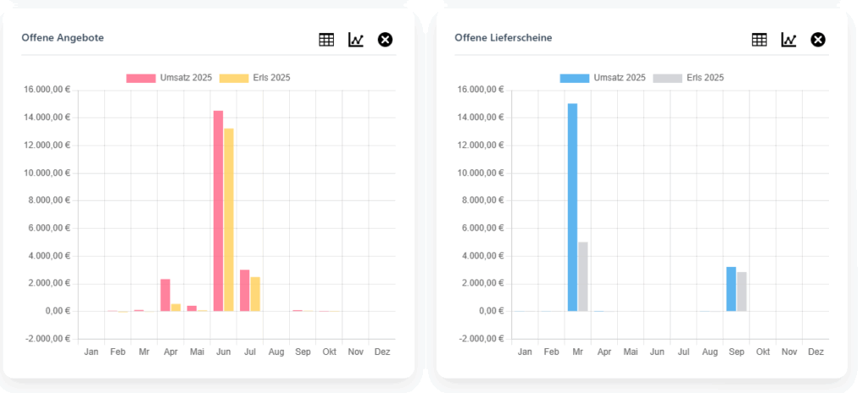The width and height of the screenshot is (868, 393).
Task: Select pink Umsatz bar for July
Action: point(244,291)
